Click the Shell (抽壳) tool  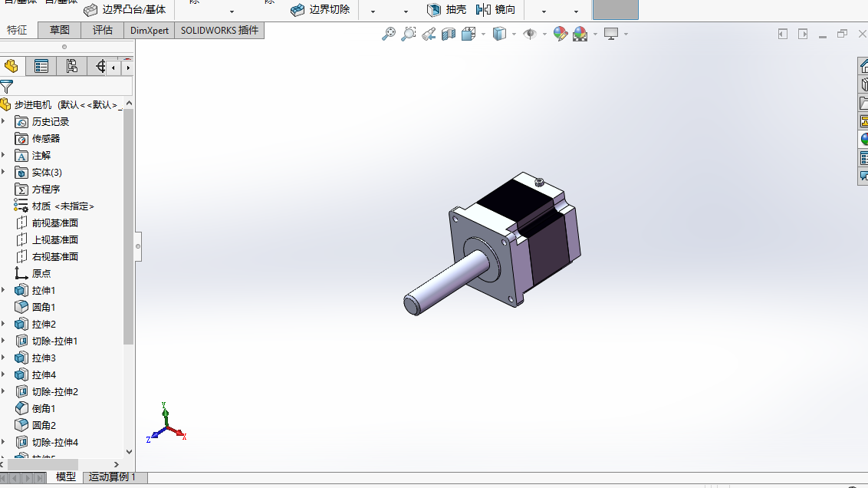click(446, 9)
